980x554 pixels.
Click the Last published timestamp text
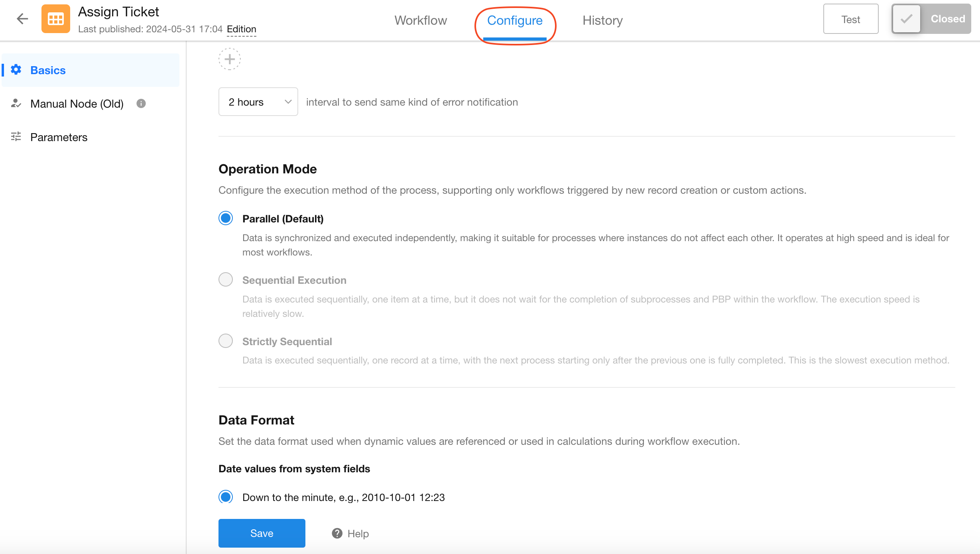150,29
